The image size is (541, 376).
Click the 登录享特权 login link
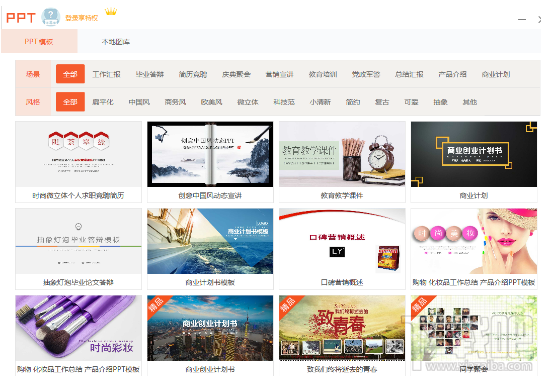82,18
